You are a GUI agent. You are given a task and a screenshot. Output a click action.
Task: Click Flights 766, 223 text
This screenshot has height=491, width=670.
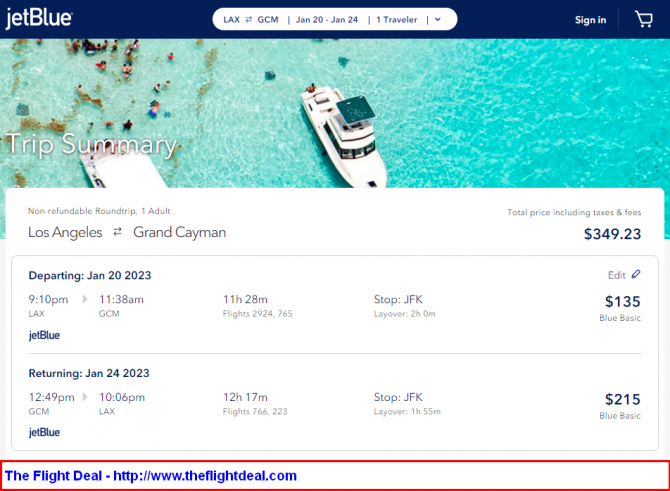pyautogui.click(x=255, y=412)
